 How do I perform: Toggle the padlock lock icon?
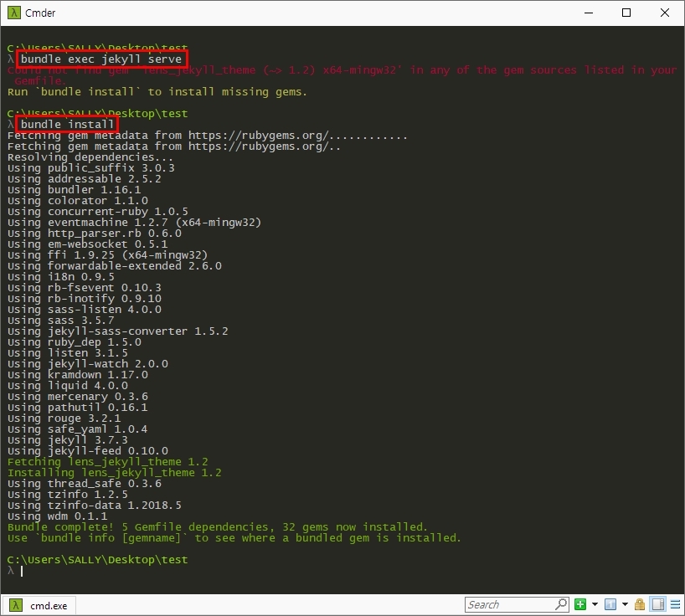(x=640, y=604)
